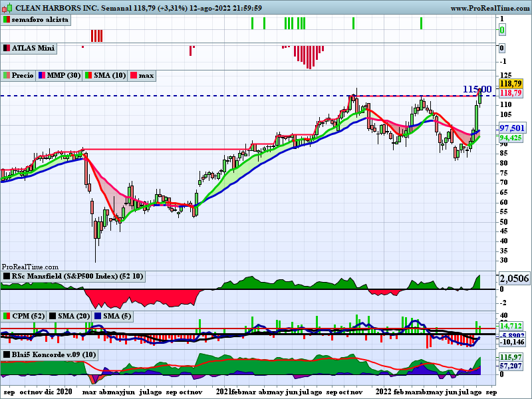Click the green 115,97 Koncorde value tag
This screenshot has width=532, height=399.
[511, 357]
